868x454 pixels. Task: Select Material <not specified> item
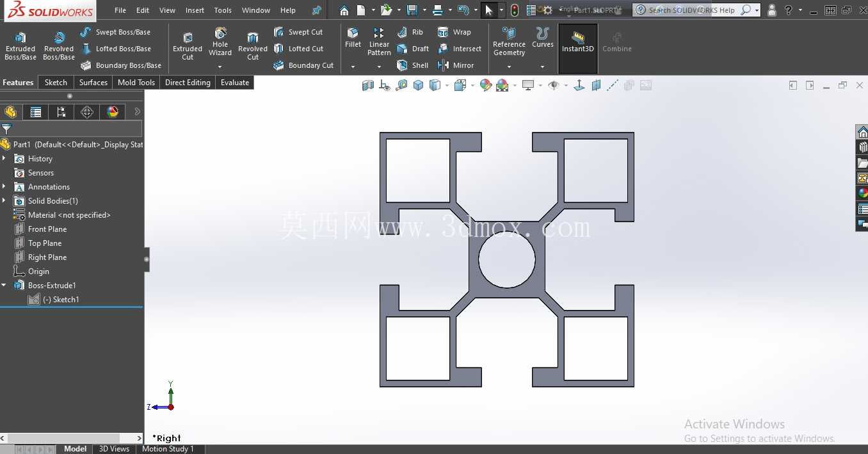62,215
